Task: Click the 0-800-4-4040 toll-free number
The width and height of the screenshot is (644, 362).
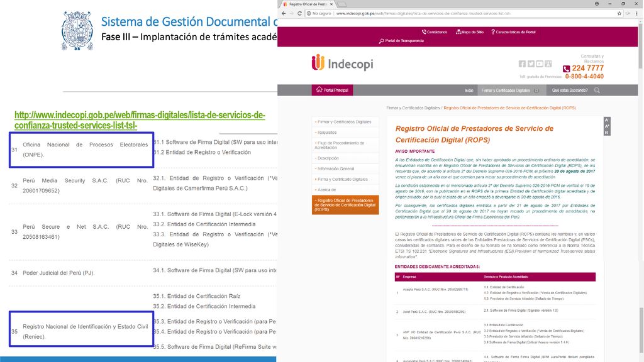Action: tap(584, 76)
